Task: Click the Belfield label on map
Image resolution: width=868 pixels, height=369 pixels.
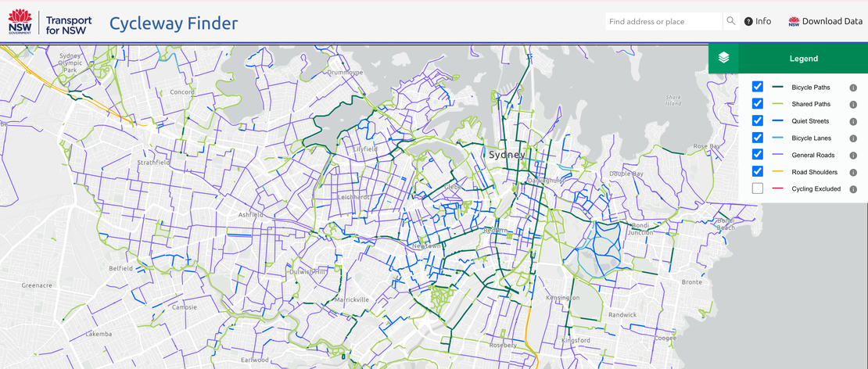Action: click(x=120, y=268)
